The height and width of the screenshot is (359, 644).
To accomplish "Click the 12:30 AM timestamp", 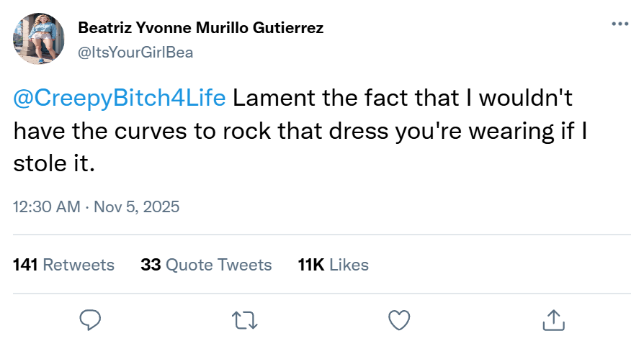I will (47, 207).
